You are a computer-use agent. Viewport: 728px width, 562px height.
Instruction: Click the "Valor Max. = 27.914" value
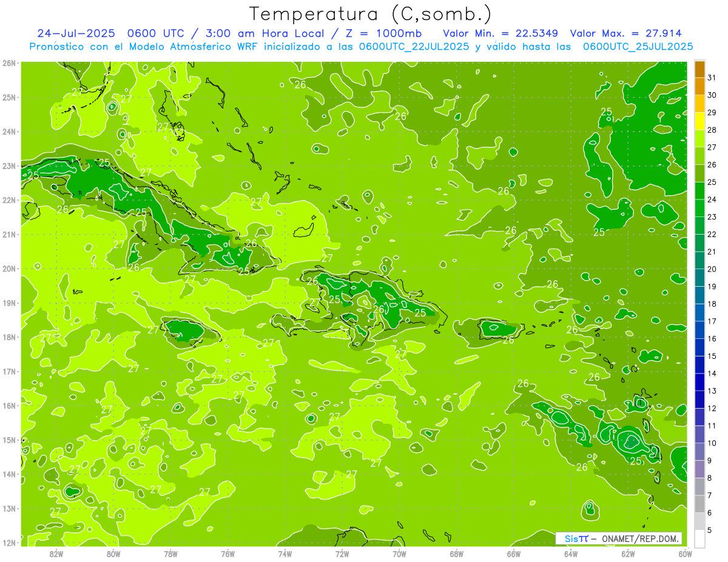point(626,33)
